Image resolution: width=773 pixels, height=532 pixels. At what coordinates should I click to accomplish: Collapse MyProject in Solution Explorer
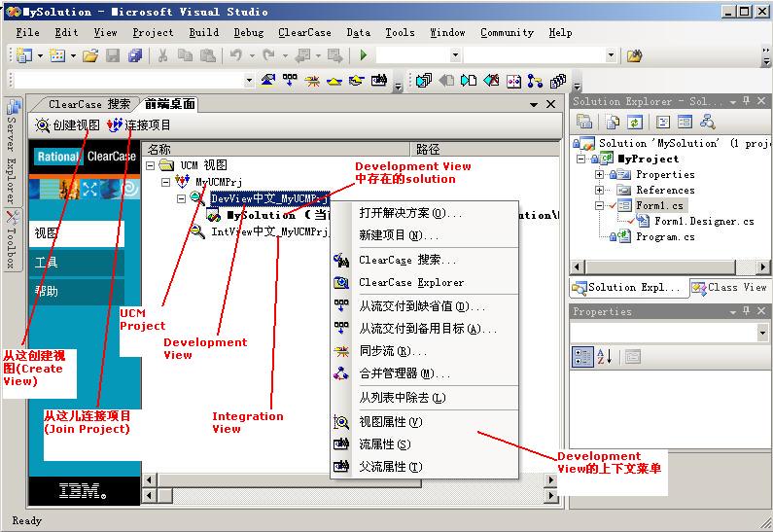(x=581, y=159)
